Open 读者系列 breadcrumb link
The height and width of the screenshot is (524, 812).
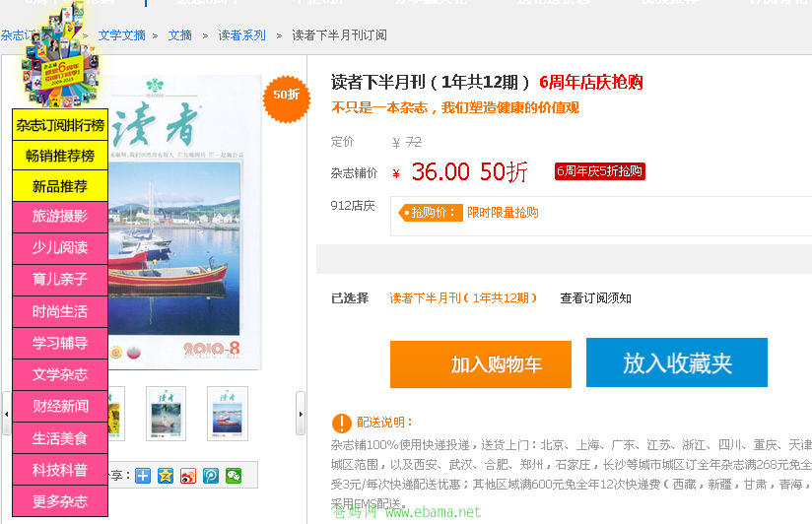pyautogui.click(x=241, y=35)
